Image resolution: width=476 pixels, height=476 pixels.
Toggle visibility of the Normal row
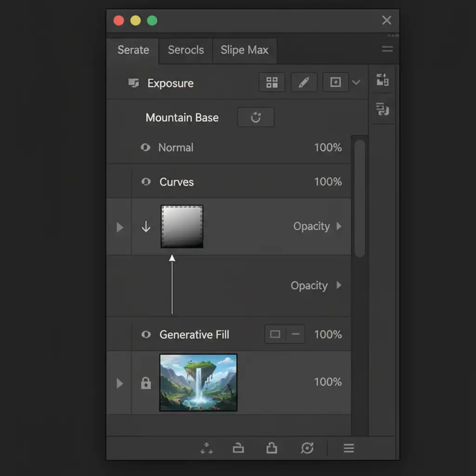click(145, 148)
